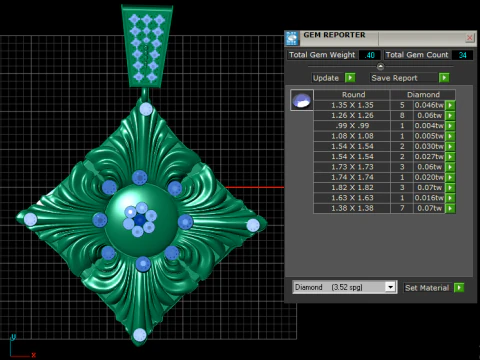The width and height of the screenshot is (480, 360).
Task: Select the 1.74 X 1.74 size cell
Action: 352,177
